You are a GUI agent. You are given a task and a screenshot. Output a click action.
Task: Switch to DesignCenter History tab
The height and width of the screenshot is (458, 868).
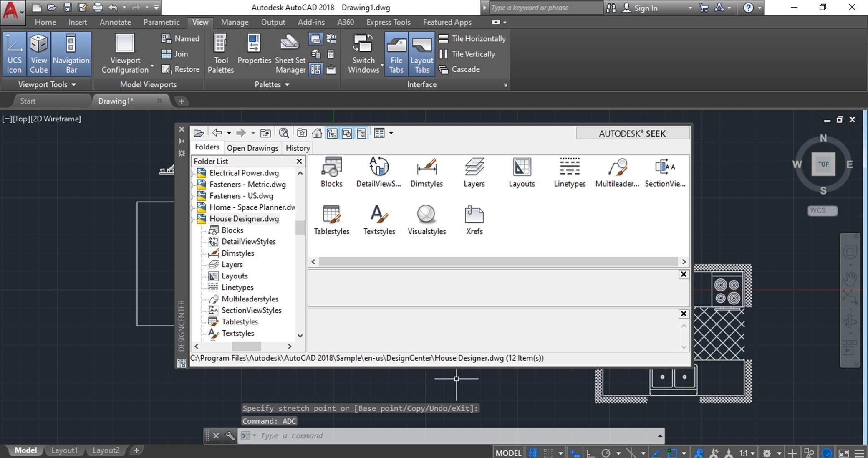pyautogui.click(x=298, y=148)
